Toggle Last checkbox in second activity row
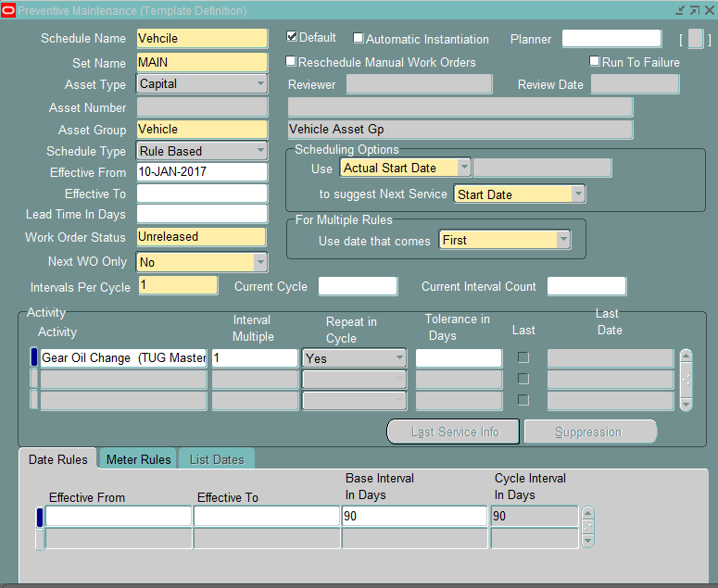 (x=523, y=379)
